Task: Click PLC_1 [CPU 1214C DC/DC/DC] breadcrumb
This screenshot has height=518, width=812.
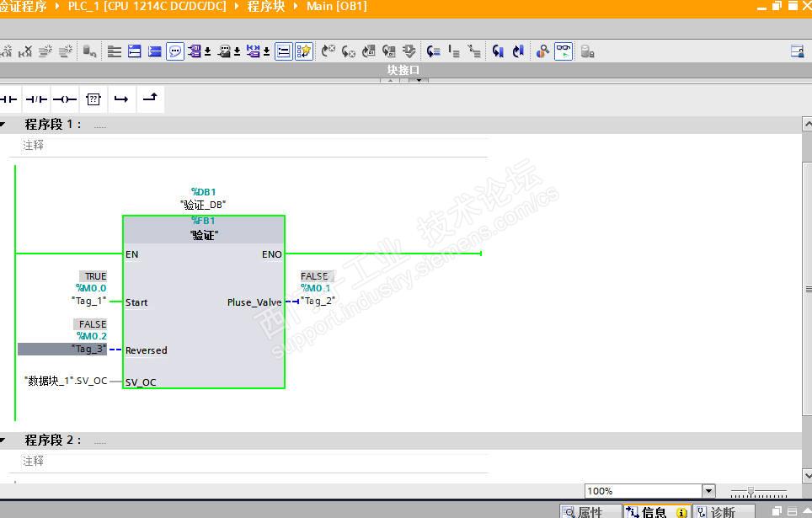Action: pos(147,6)
